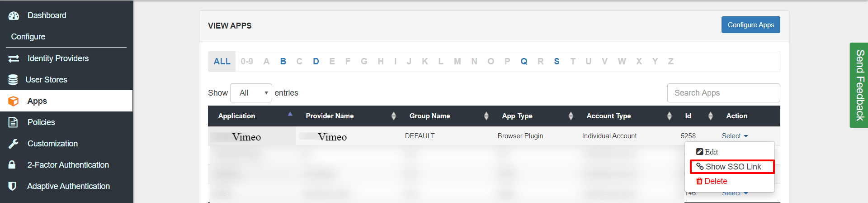Filter apps by letter S

[557, 61]
